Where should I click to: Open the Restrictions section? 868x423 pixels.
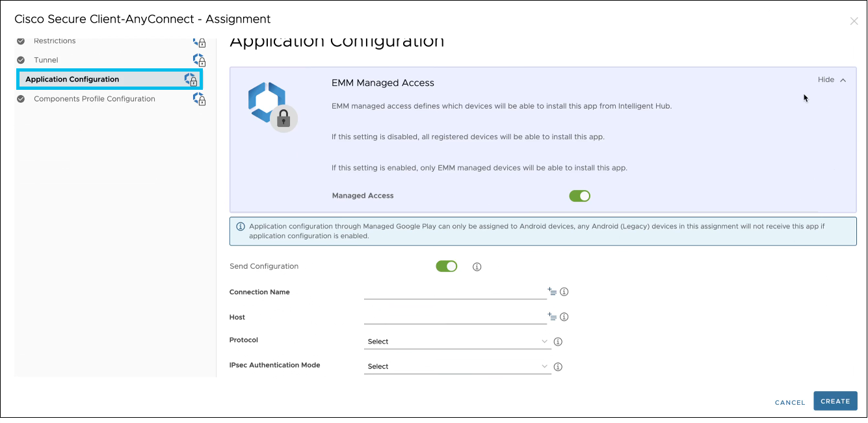coord(55,41)
